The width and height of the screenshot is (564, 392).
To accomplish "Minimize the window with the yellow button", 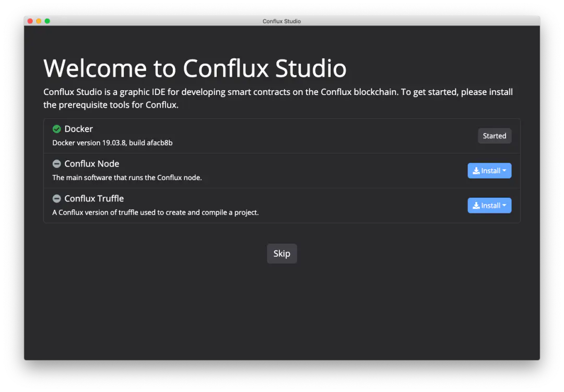I will click(x=39, y=21).
